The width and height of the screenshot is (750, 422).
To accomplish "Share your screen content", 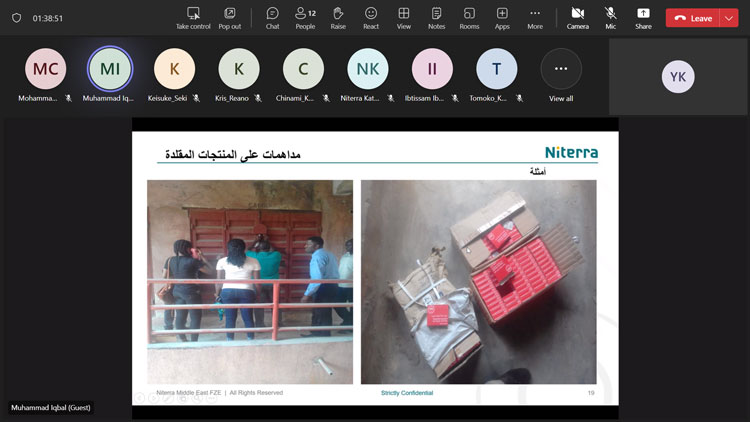I will pos(643,17).
